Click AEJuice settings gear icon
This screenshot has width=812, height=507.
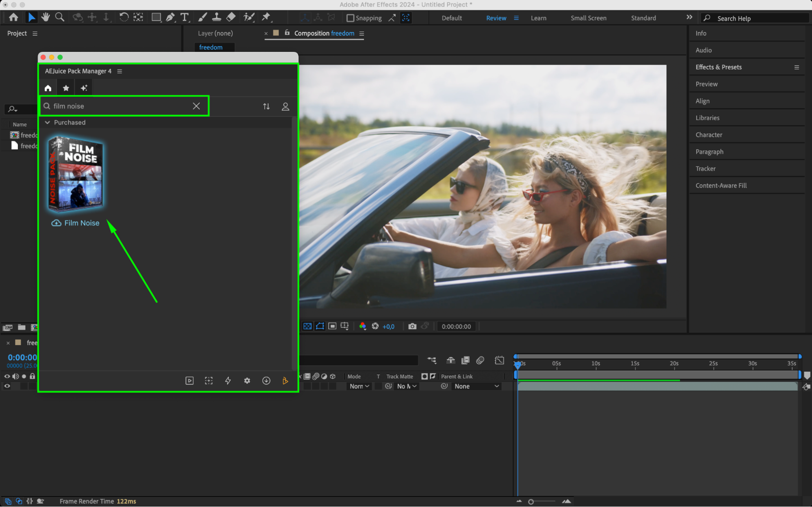[247, 381]
